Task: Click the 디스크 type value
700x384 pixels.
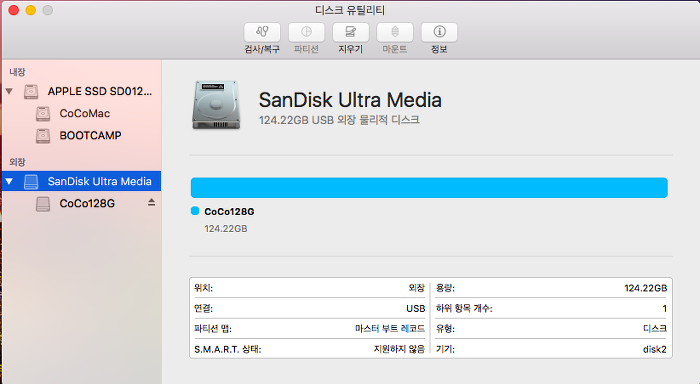Action: point(655,329)
